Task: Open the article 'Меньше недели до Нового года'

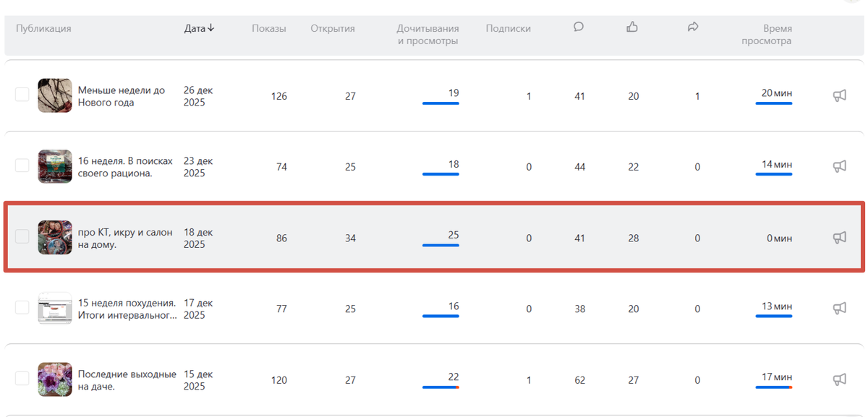Action: tap(124, 95)
